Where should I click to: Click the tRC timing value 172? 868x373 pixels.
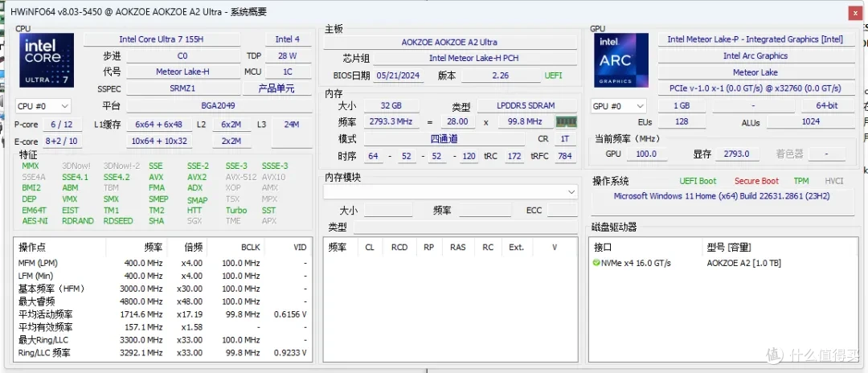[514, 156]
